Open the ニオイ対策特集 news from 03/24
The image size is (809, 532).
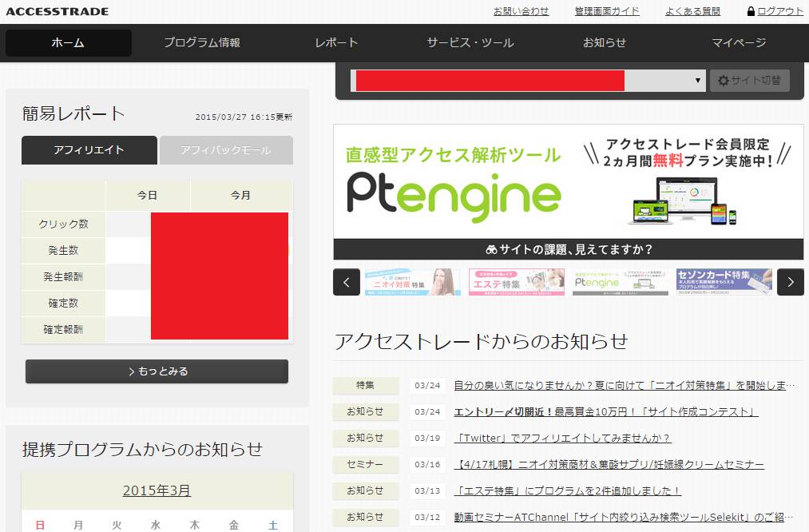click(624, 386)
